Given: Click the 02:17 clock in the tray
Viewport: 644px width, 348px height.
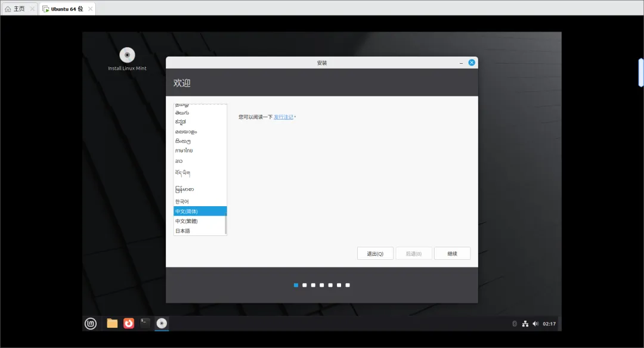Looking at the screenshot, I should (549, 324).
